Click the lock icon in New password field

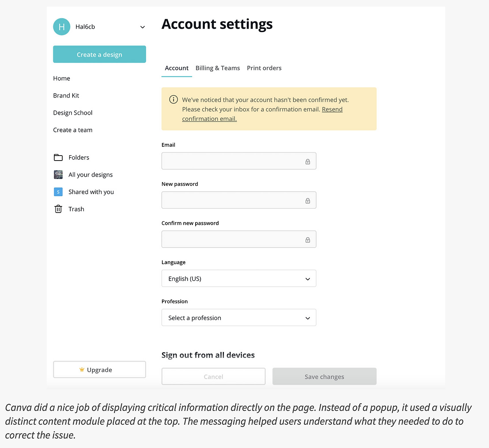(x=308, y=201)
